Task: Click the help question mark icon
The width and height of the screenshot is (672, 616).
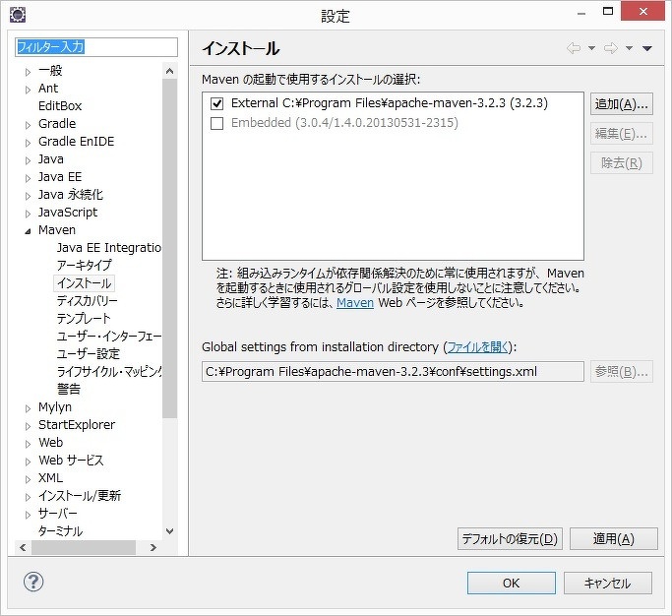Action: [33, 583]
